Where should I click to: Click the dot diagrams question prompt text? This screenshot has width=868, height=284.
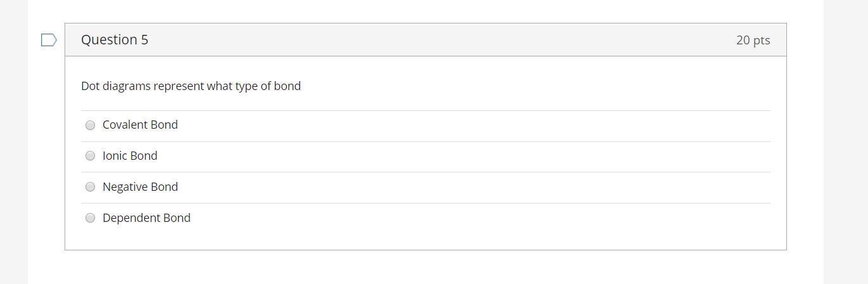pyautogui.click(x=191, y=86)
